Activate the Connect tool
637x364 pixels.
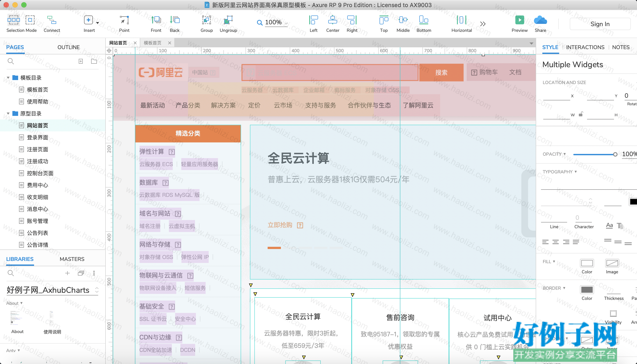(x=52, y=20)
